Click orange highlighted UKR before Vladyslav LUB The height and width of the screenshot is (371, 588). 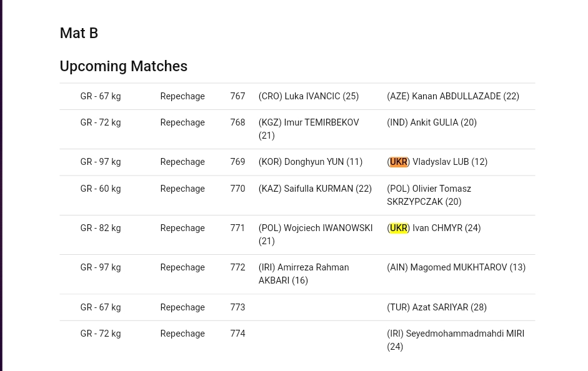click(x=398, y=162)
